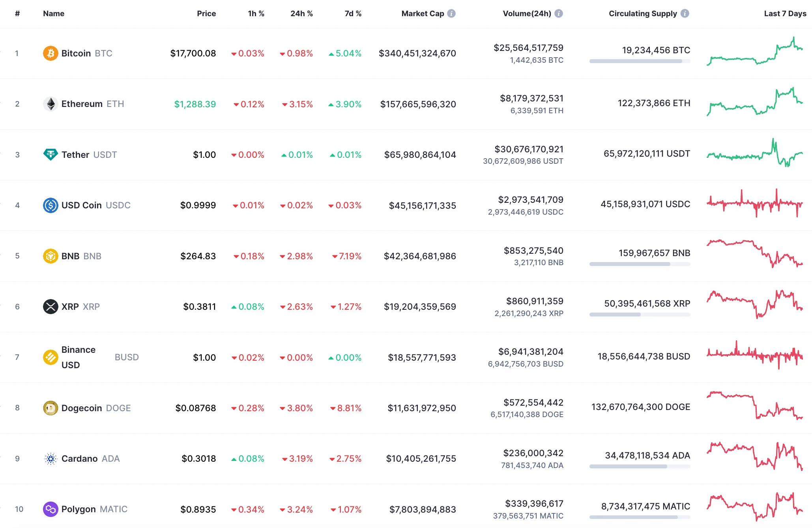Click the USD Coin dollar icon
This screenshot has height=528, width=812.
tap(50, 205)
